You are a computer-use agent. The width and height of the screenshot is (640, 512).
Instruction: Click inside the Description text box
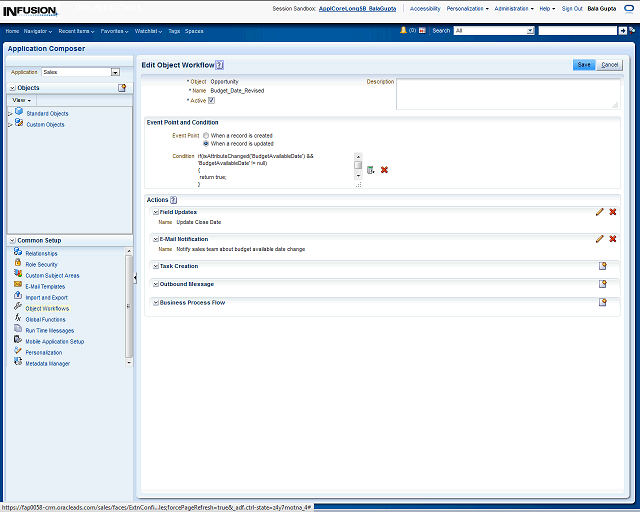[x=508, y=93]
